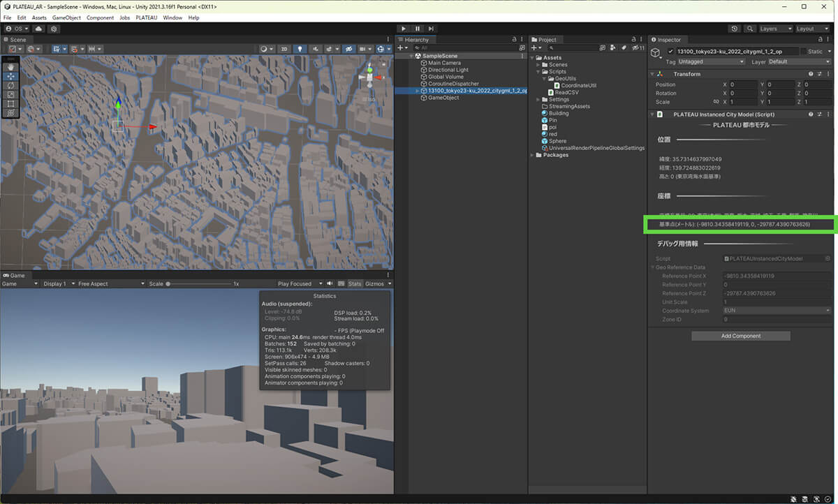Open the GameObject menu

(x=66, y=17)
